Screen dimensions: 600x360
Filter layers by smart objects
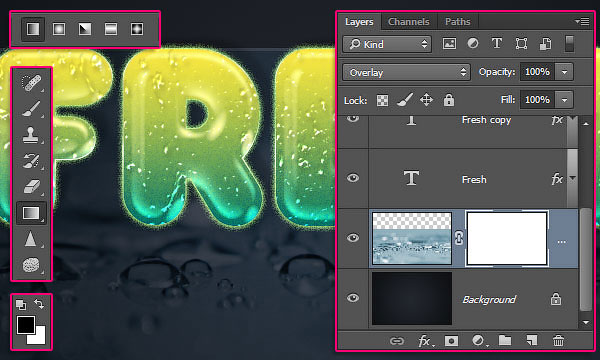click(x=546, y=44)
